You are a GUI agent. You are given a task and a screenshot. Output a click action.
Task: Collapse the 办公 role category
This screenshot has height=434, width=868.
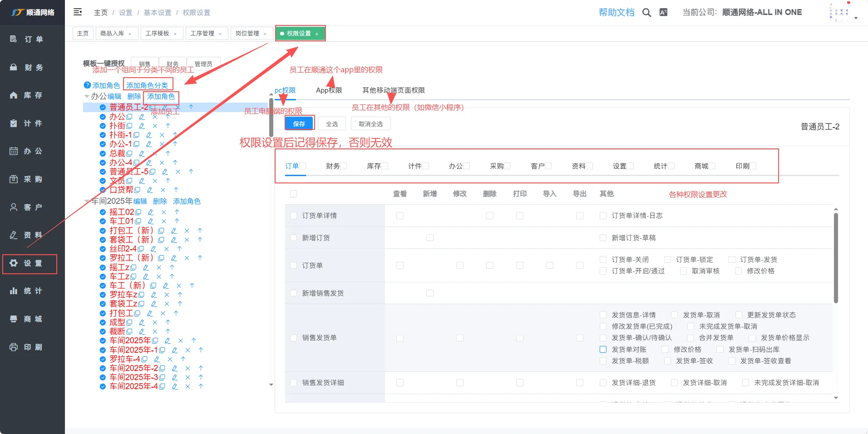tap(87, 96)
